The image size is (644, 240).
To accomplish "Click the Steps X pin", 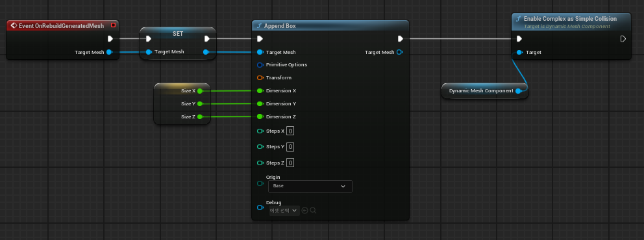I will (x=260, y=131).
